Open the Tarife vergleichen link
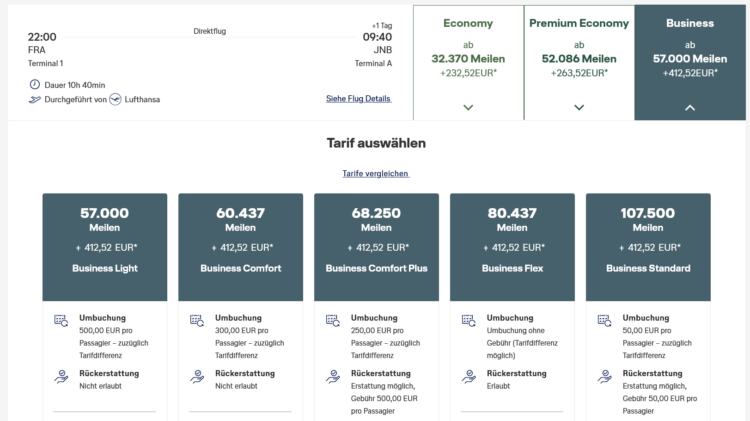 375,174
